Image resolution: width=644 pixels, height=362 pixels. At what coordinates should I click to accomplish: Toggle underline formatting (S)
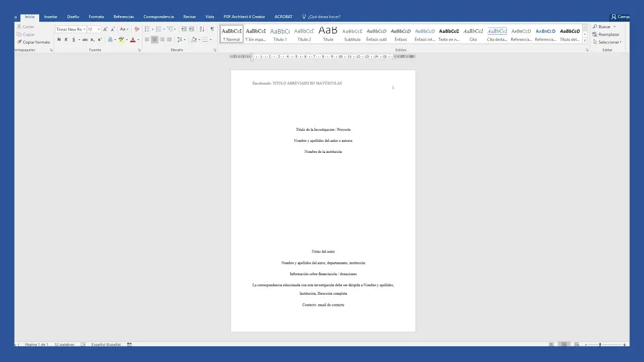(73, 40)
